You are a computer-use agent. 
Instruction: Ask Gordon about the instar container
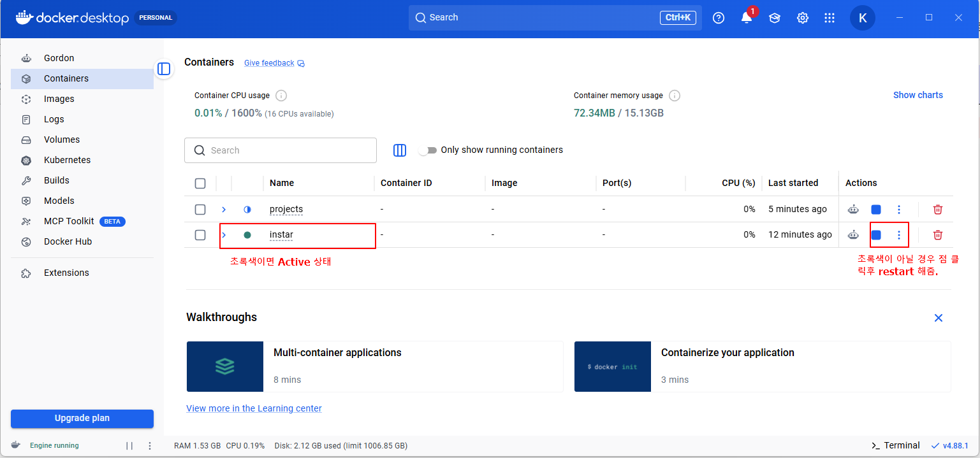coord(853,235)
